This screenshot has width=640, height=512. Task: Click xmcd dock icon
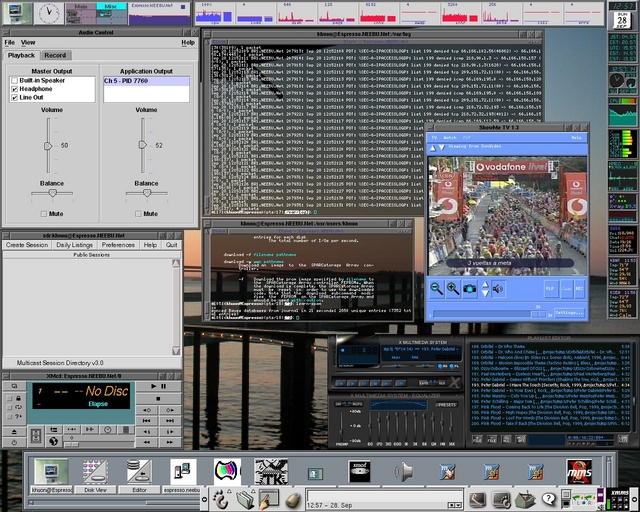[359, 472]
